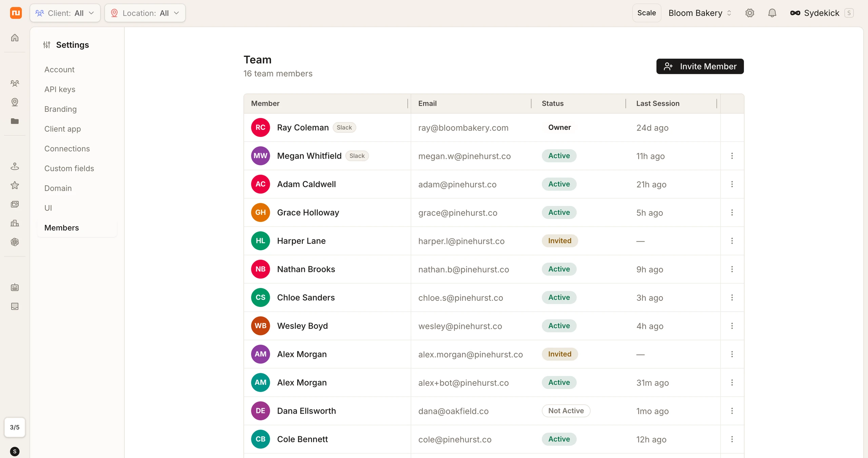This screenshot has height=458, width=868.
Task: Click the Slack badge next to Ray Coleman
Action: click(344, 127)
